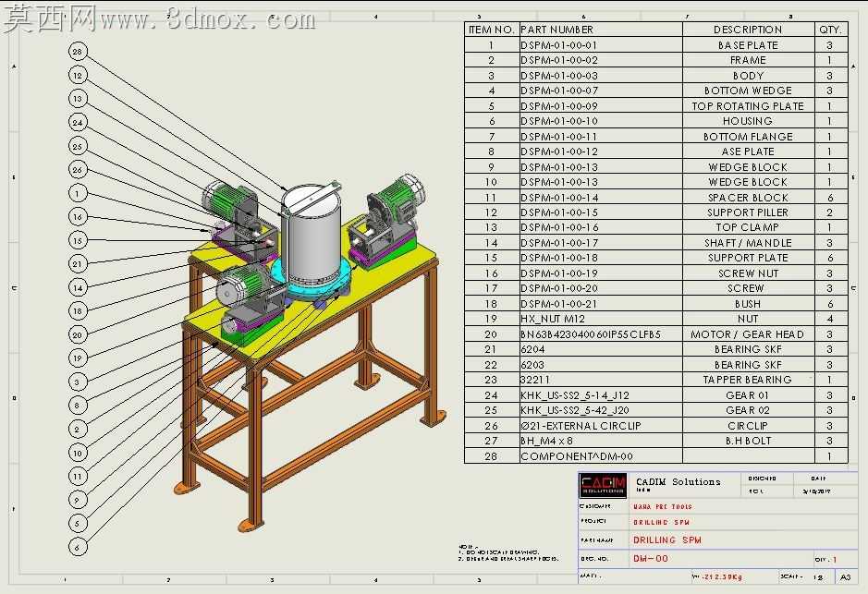Select the TAPPER BEARING description
Image resolution: width=868 pixels, height=594 pixels.
pos(749,380)
